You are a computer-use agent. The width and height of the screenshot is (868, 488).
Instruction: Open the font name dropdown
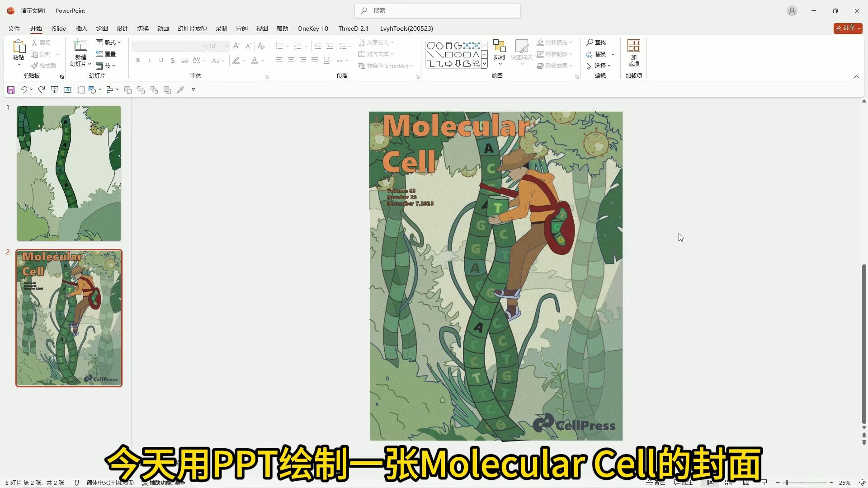pyautogui.click(x=203, y=46)
